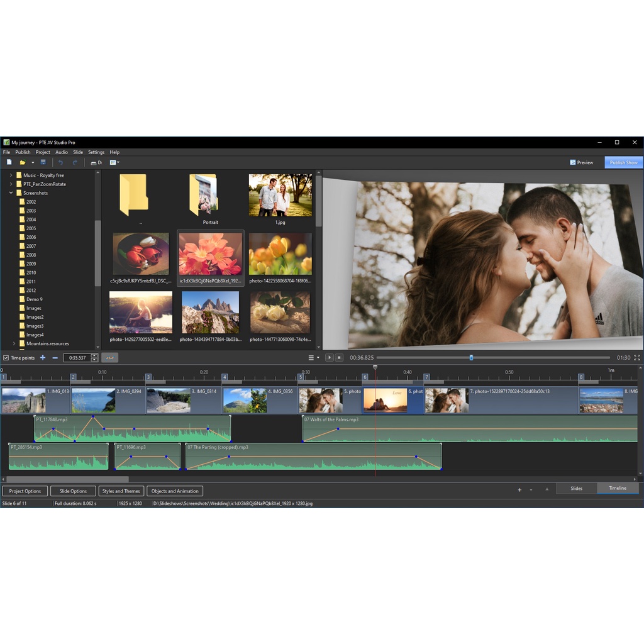Enable the Preview checkbox

(x=572, y=162)
